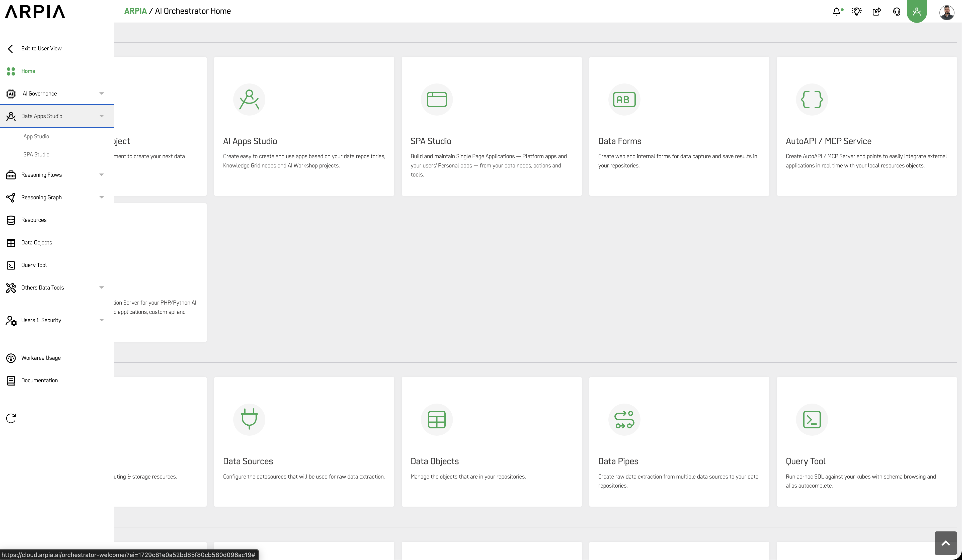The image size is (962, 560).
Task: Click the Data Forms AB icon
Action: [x=624, y=99]
